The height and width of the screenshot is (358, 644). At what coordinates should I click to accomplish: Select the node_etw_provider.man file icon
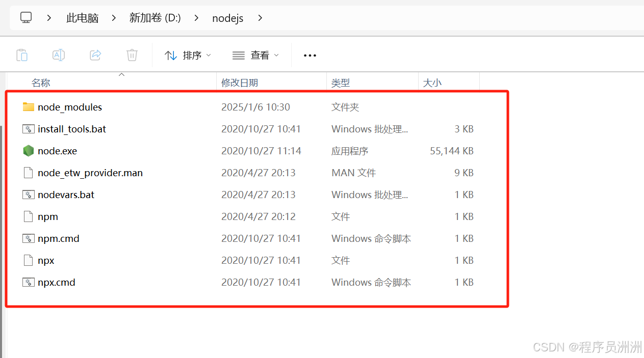click(29, 173)
